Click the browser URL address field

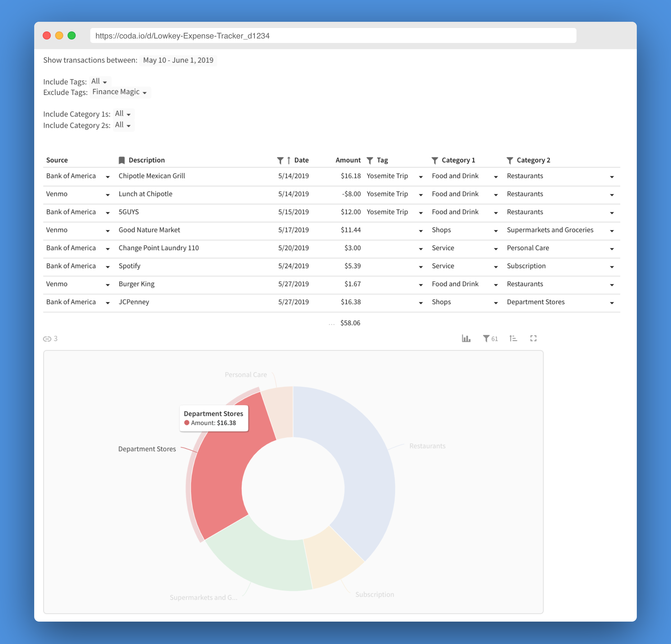pyautogui.click(x=333, y=36)
